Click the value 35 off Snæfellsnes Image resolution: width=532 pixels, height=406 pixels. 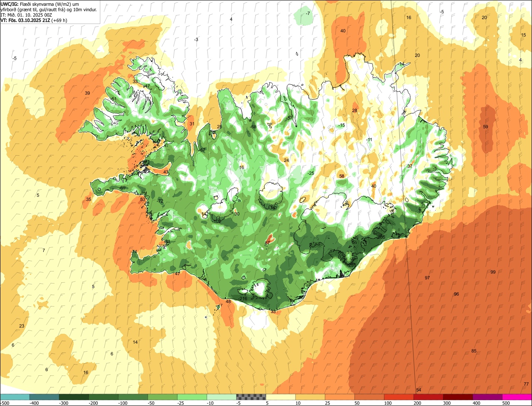click(x=89, y=200)
